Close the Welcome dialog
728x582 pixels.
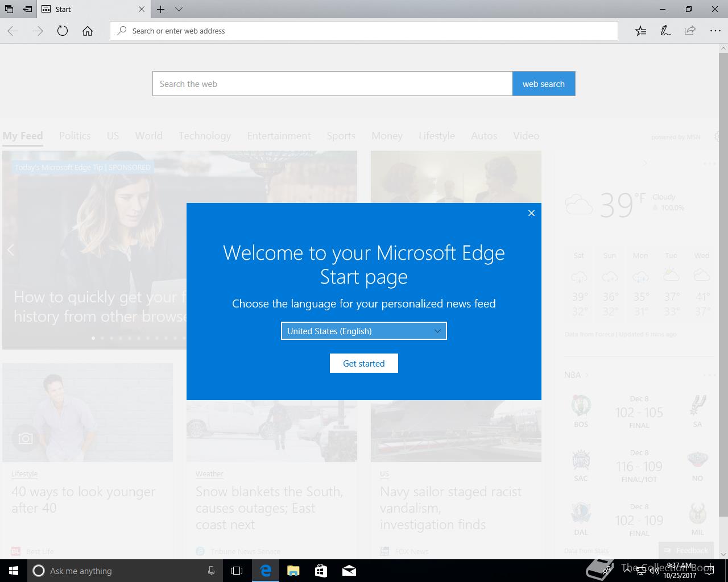click(531, 213)
